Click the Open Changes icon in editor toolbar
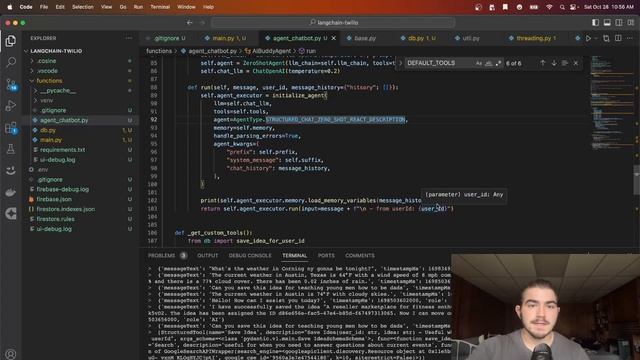The image size is (640, 360). [x=606, y=38]
